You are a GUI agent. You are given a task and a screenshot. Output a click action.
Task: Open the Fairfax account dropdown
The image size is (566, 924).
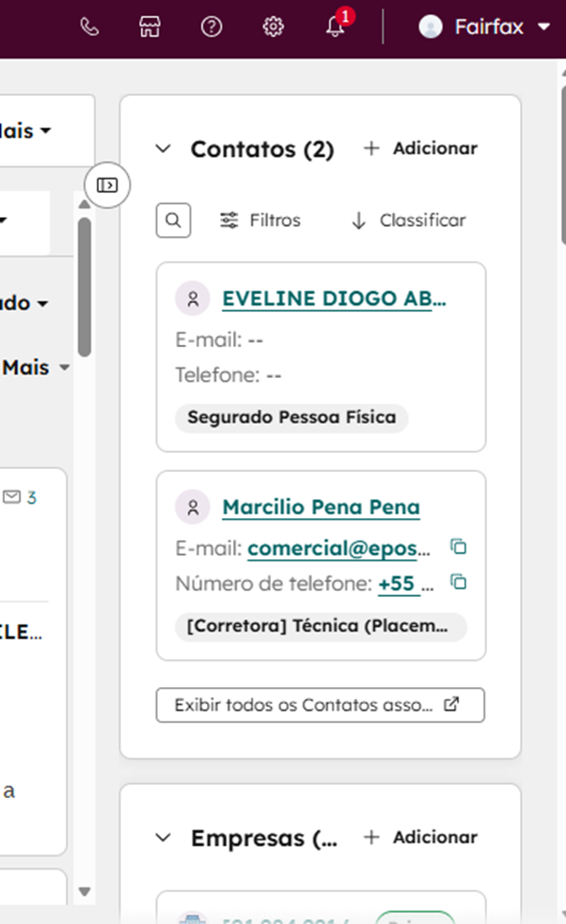coord(483,27)
